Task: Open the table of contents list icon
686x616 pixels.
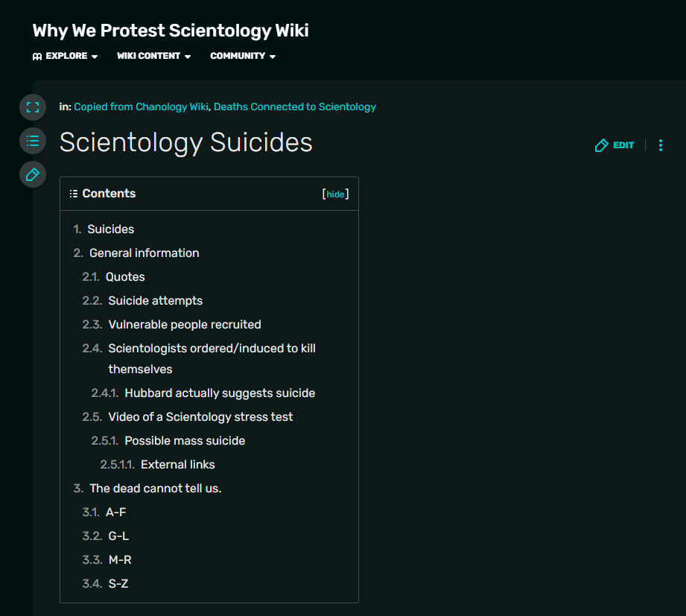Action: [32, 140]
